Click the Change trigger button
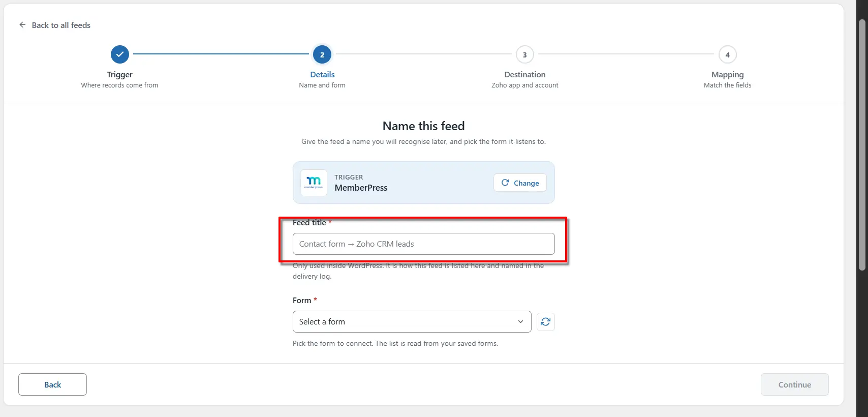Screen dimensions: 868x417 tap(520, 183)
